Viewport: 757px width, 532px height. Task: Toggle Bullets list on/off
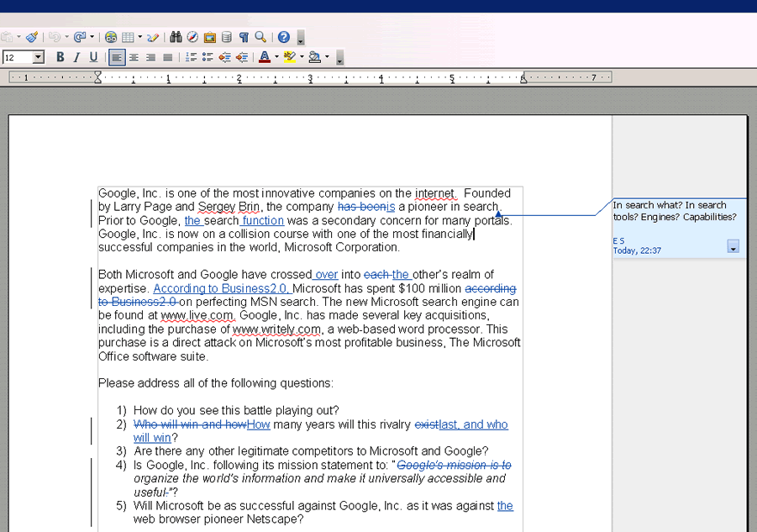coord(208,57)
